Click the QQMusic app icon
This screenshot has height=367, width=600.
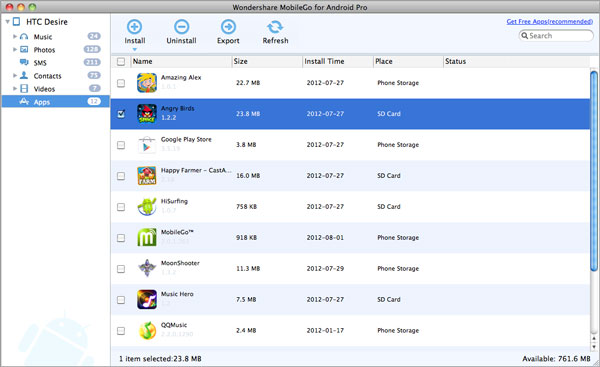pyautogui.click(x=147, y=330)
